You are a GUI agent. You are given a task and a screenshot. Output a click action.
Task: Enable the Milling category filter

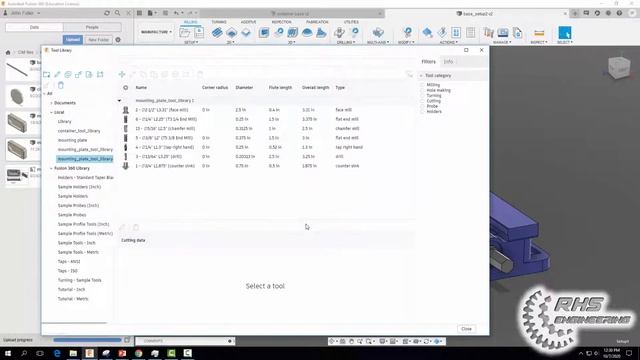coord(422,85)
